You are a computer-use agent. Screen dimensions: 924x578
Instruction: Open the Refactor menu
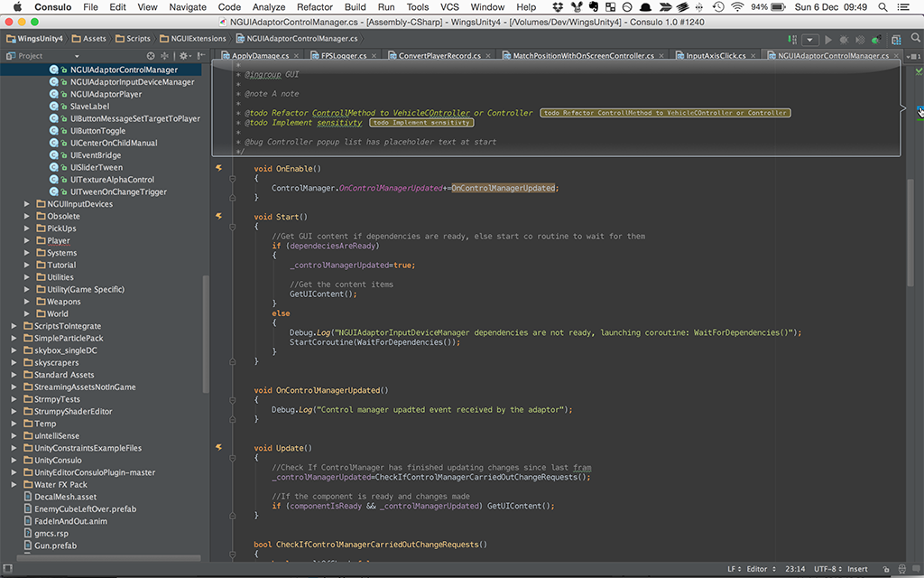pos(315,7)
